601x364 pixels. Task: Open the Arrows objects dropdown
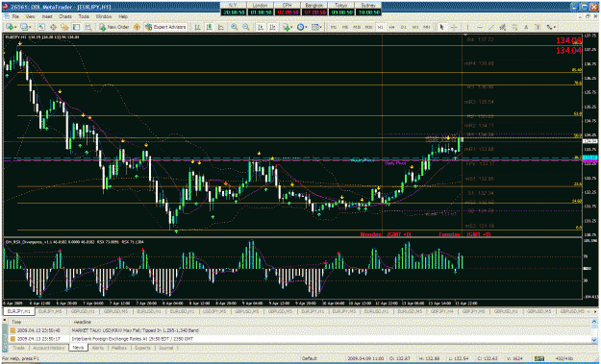551,27
